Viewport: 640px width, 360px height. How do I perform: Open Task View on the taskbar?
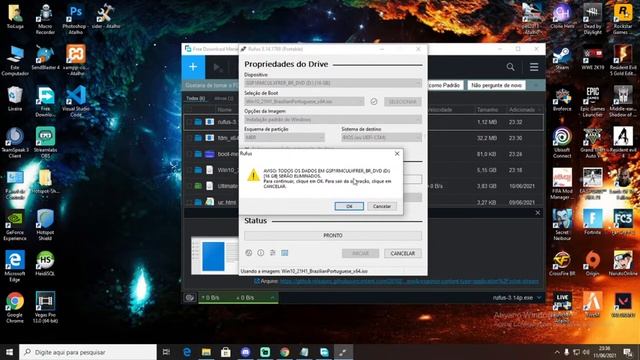166,352
